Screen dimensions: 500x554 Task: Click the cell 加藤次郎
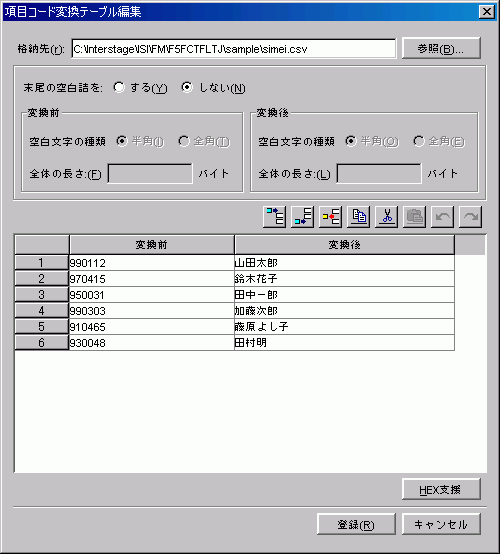click(x=345, y=311)
